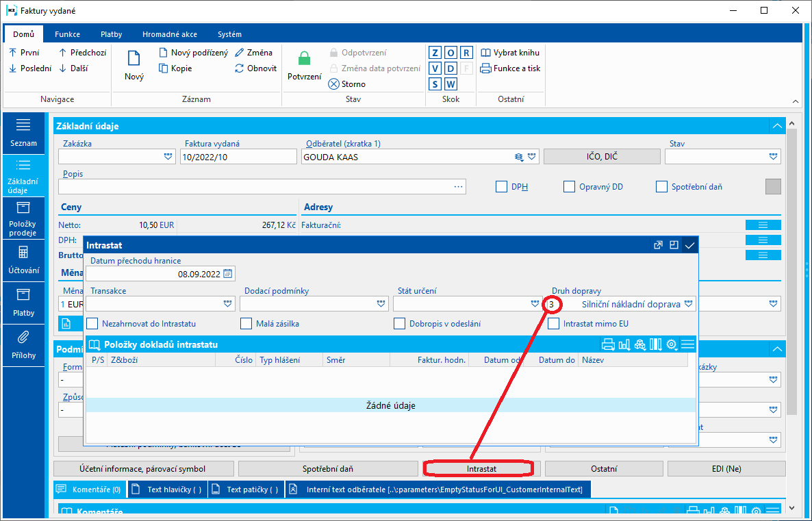Move to next record (Další)
Screen dimensions: 812x521
[73, 68]
